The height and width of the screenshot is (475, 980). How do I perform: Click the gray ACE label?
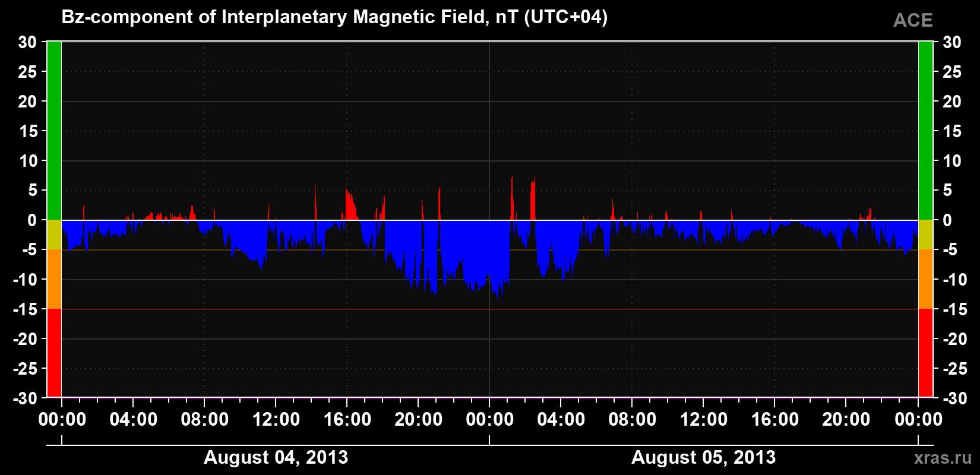(x=913, y=20)
